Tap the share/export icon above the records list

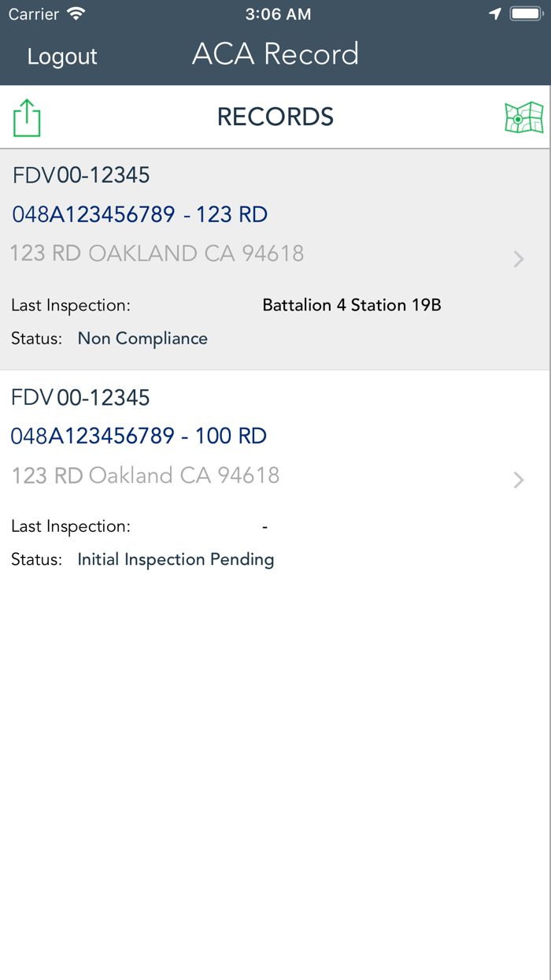pyautogui.click(x=27, y=117)
